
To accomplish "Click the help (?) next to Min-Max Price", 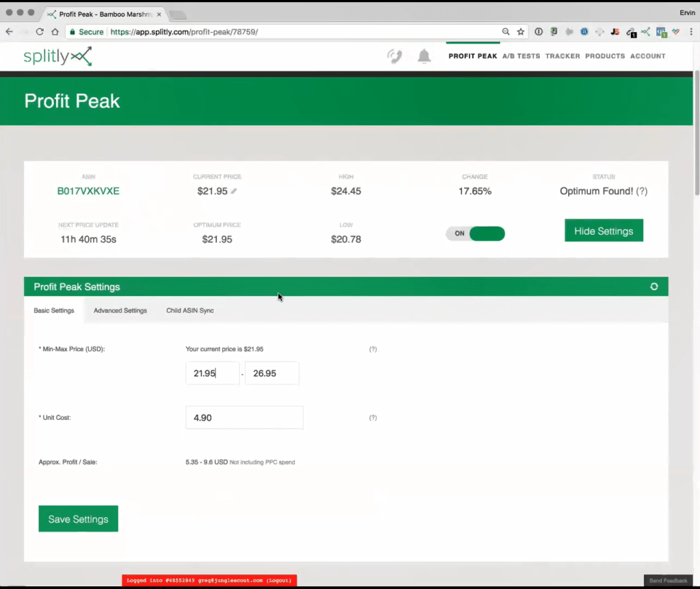I will (373, 349).
